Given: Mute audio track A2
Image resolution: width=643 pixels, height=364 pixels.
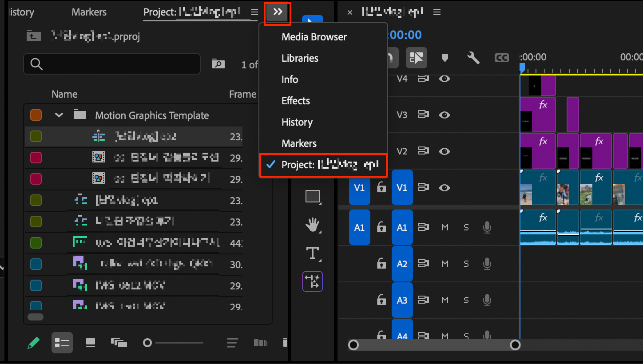Looking at the screenshot, I should (x=445, y=264).
